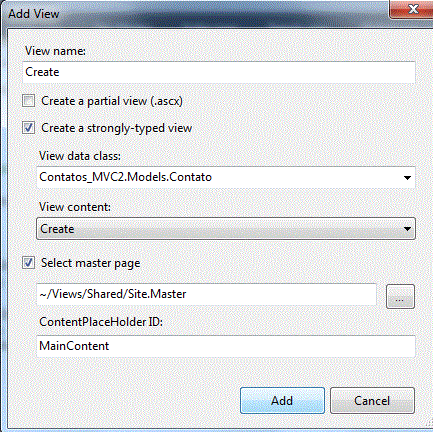The image size is (433, 432).
Task: Toggle the Select master page checkbox
Action: pyautogui.click(x=28, y=263)
